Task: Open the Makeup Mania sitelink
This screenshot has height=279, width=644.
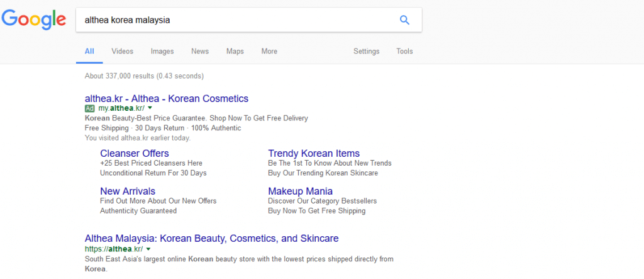Action: (300, 191)
